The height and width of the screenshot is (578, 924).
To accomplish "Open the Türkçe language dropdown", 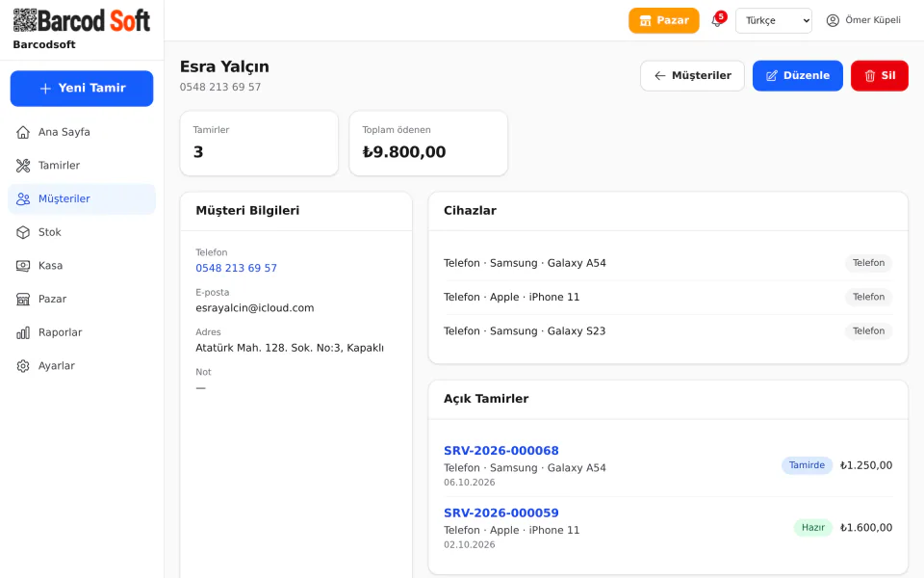I will coord(773,20).
